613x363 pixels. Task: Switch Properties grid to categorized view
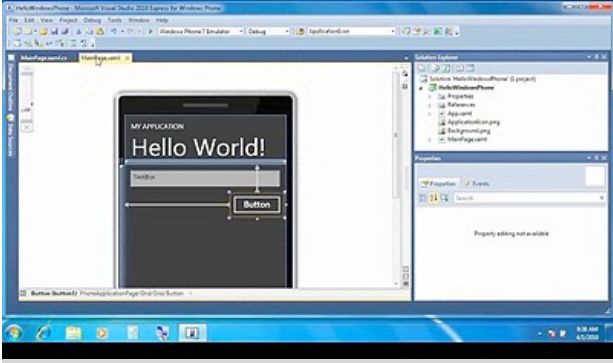(423, 198)
